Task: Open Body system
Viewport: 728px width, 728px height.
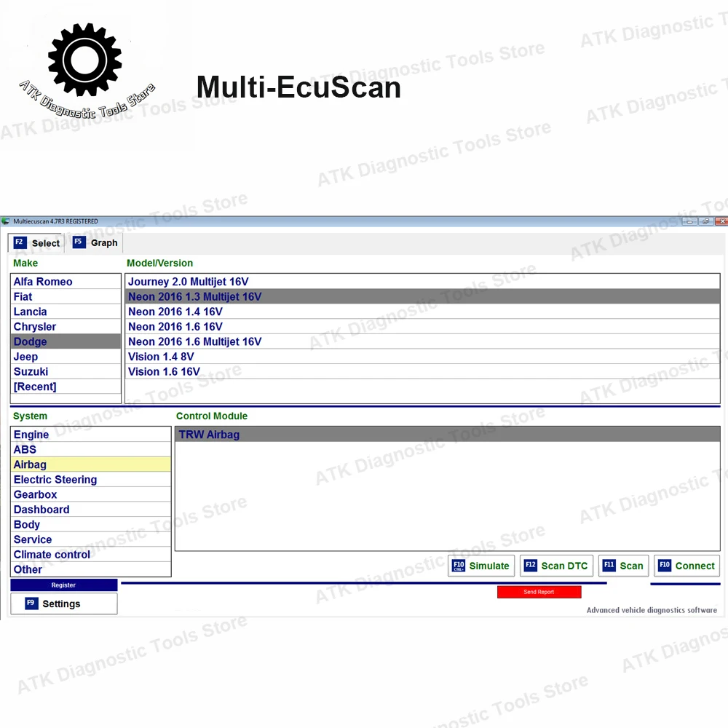Action: [x=91, y=525]
